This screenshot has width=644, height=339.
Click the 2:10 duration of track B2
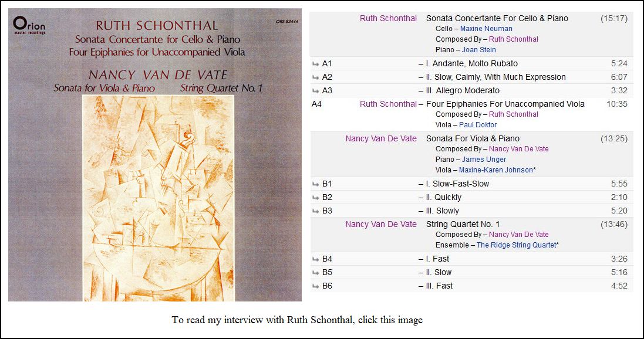[x=619, y=198]
